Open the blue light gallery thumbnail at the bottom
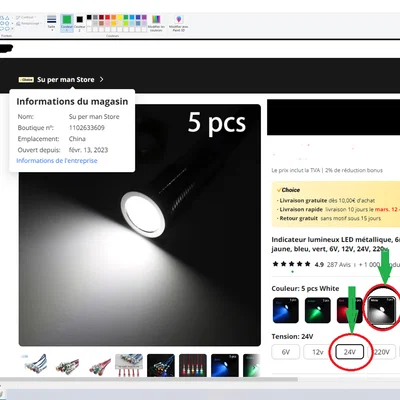 225,365
